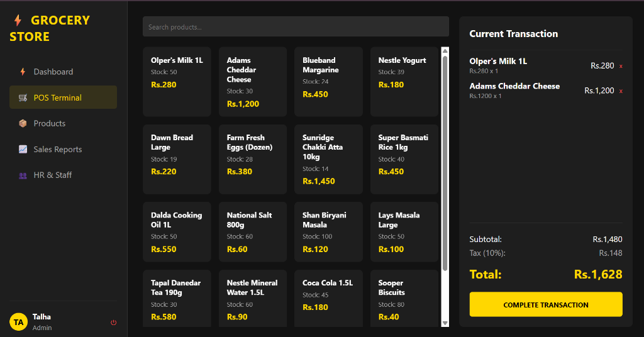Click the HR & Staff people icon
The width and height of the screenshot is (644, 337).
[x=23, y=175]
